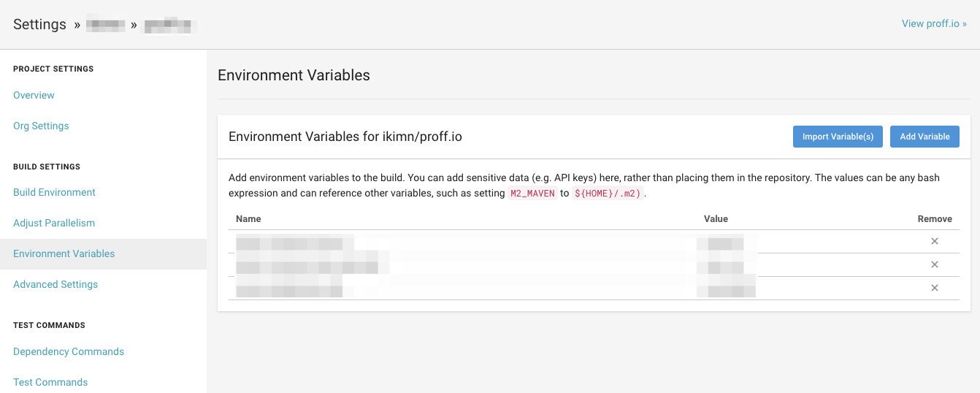Image resolution: width=980 pixels, height=393 pixels.
Task: Follow the View proff.io » link
Action: (934, 23)
